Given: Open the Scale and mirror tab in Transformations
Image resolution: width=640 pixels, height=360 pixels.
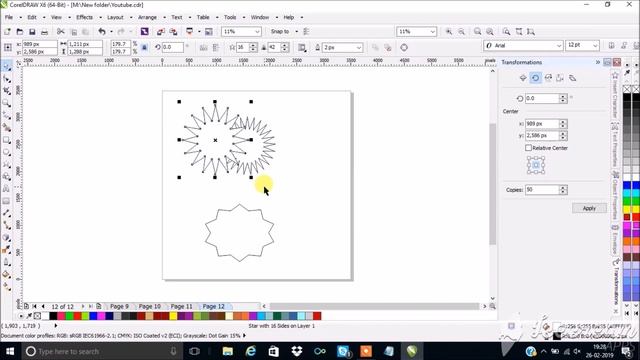Looking at the screenshot, I should click(548, 78).
